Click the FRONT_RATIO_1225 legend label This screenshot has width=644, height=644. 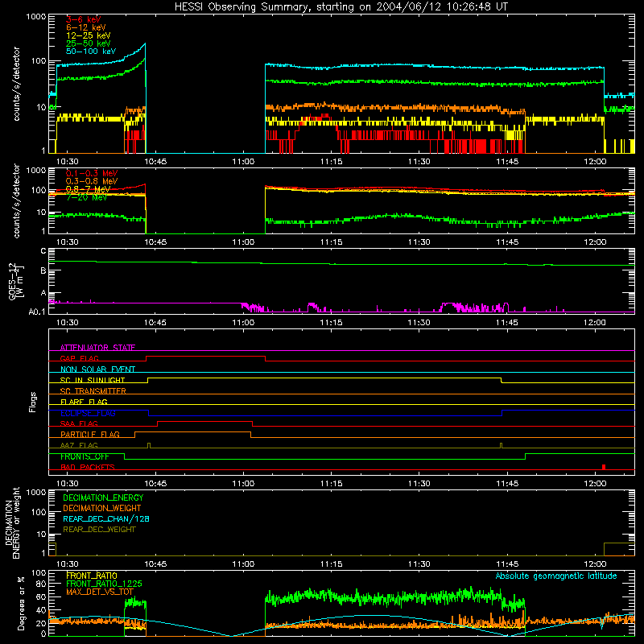[104, 584]
